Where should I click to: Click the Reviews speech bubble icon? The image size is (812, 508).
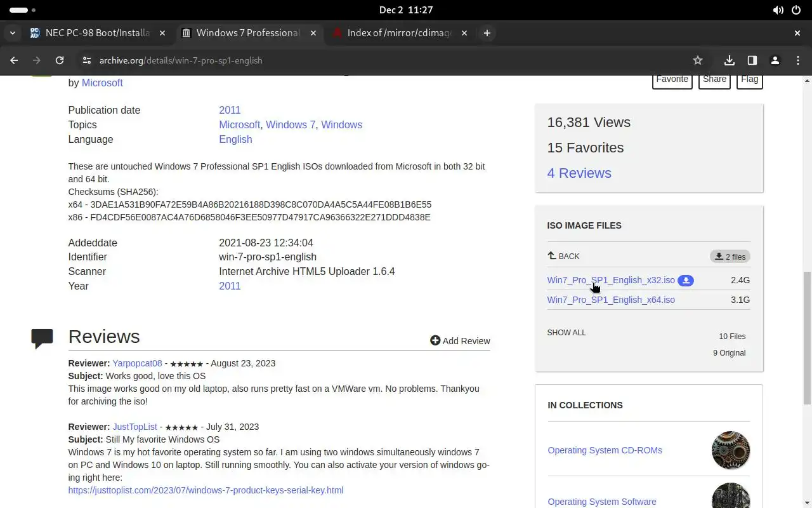(x=42, y=338)
